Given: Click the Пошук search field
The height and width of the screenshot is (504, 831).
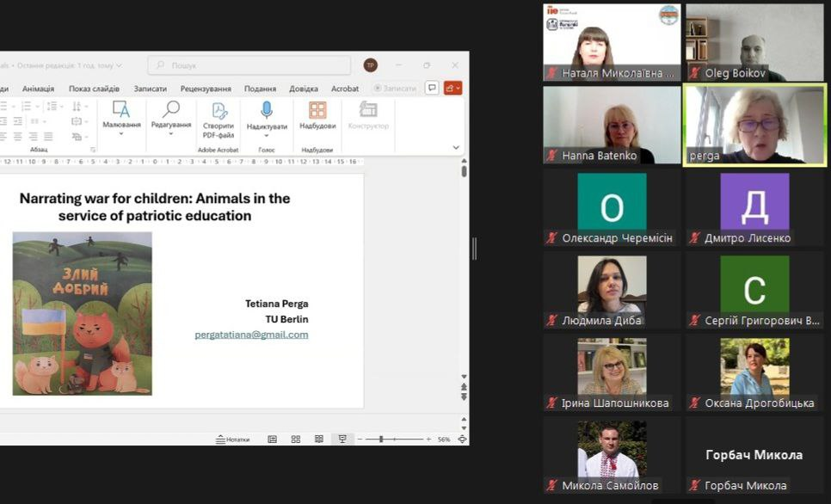Looking at the screenshot, I should pyautogui.click(x=249, y=65).
